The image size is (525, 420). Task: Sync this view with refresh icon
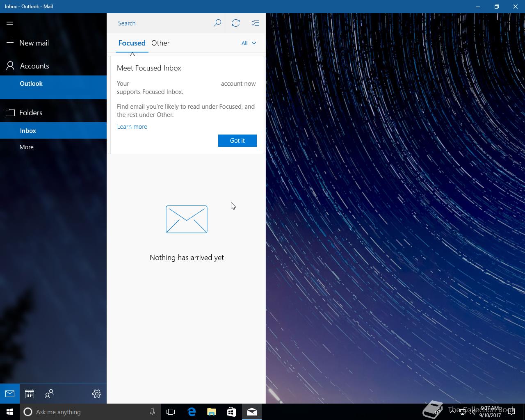[236, 23]
